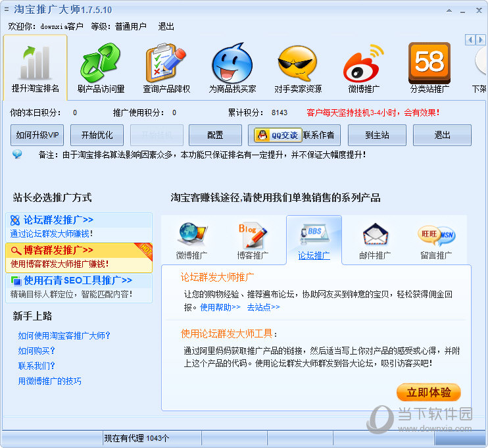Choose the 旺旺 MSN 留言推广 icon
The height and width of the screenshot is (448, 488).
436,236
